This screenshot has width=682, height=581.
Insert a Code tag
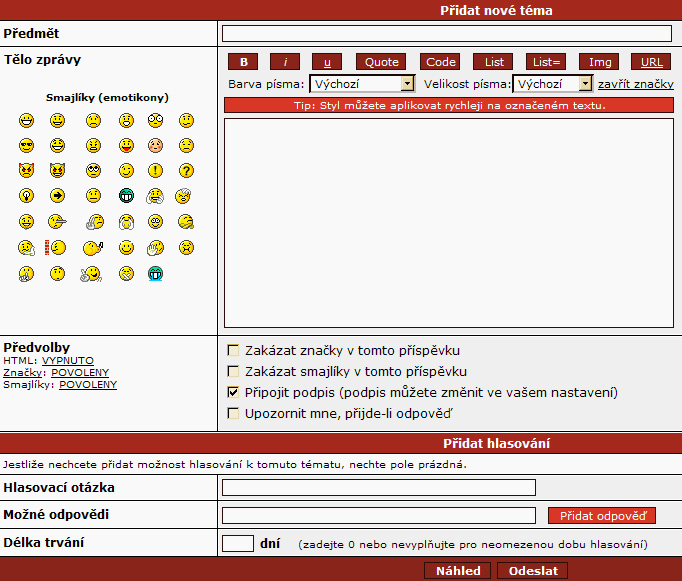[440, 62]
